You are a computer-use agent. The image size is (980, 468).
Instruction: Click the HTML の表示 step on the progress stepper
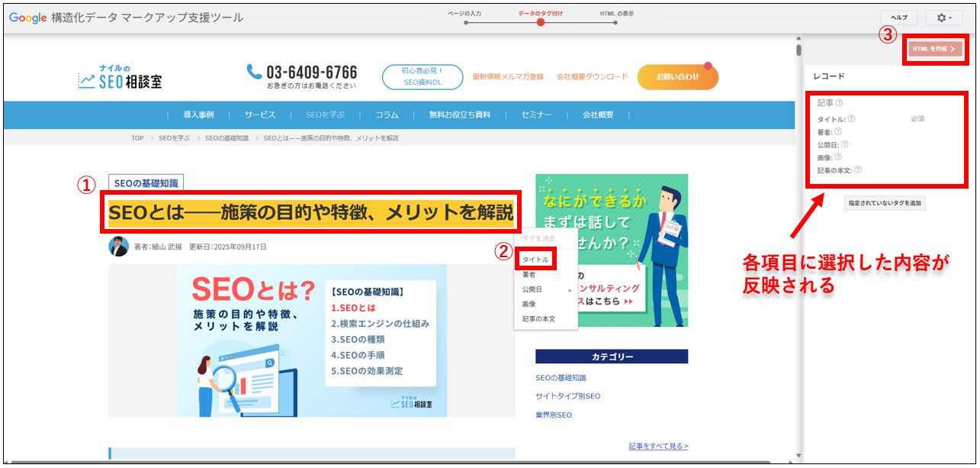point(615,14)
